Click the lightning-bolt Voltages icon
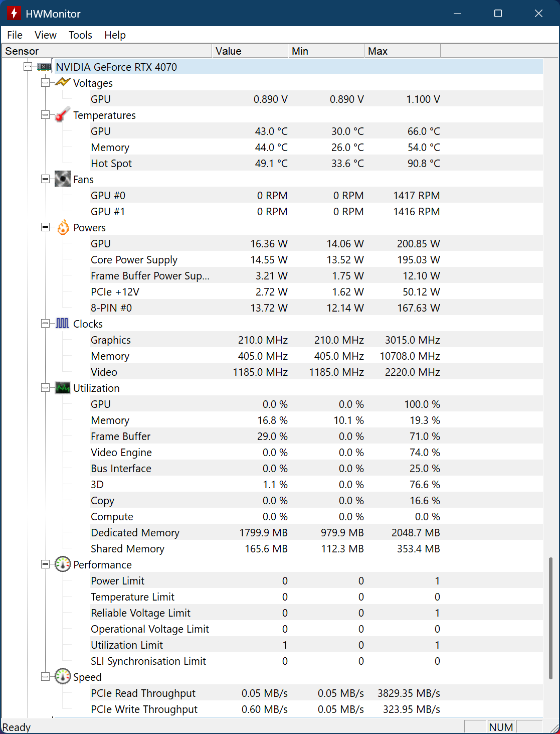Screen dimensions: 560x734 [62, 83]
